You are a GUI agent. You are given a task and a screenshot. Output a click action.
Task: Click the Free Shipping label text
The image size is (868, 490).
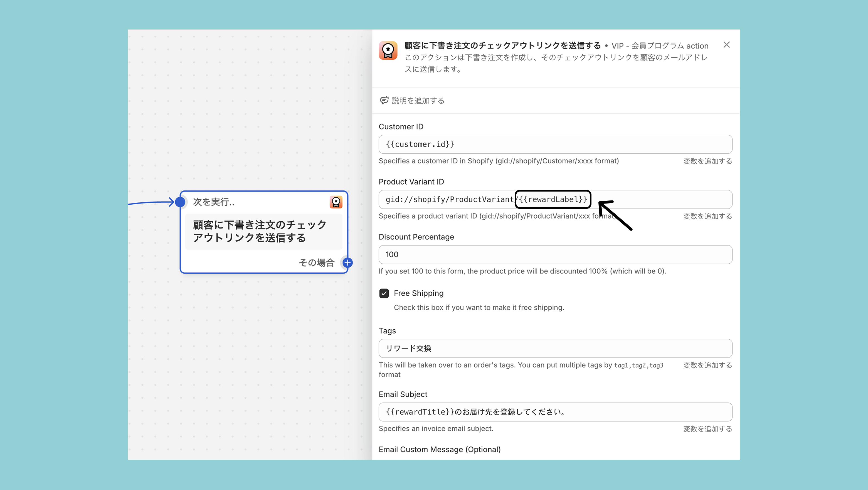point(418,293)
